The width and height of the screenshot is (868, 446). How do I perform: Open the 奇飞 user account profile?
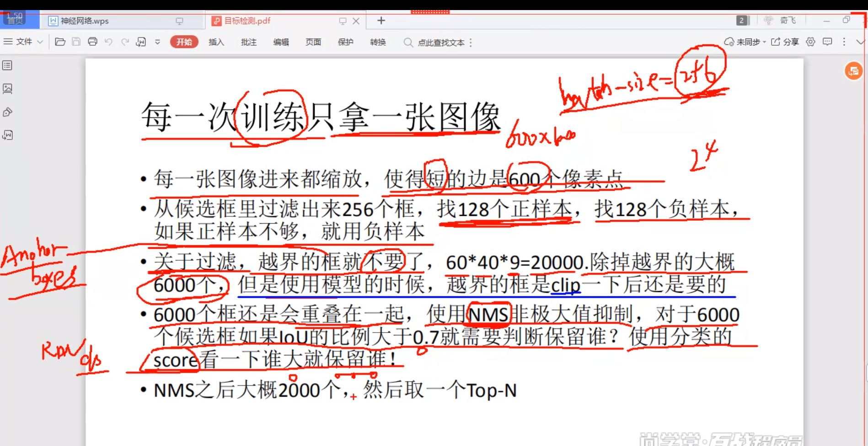click(x=781, y=21)
